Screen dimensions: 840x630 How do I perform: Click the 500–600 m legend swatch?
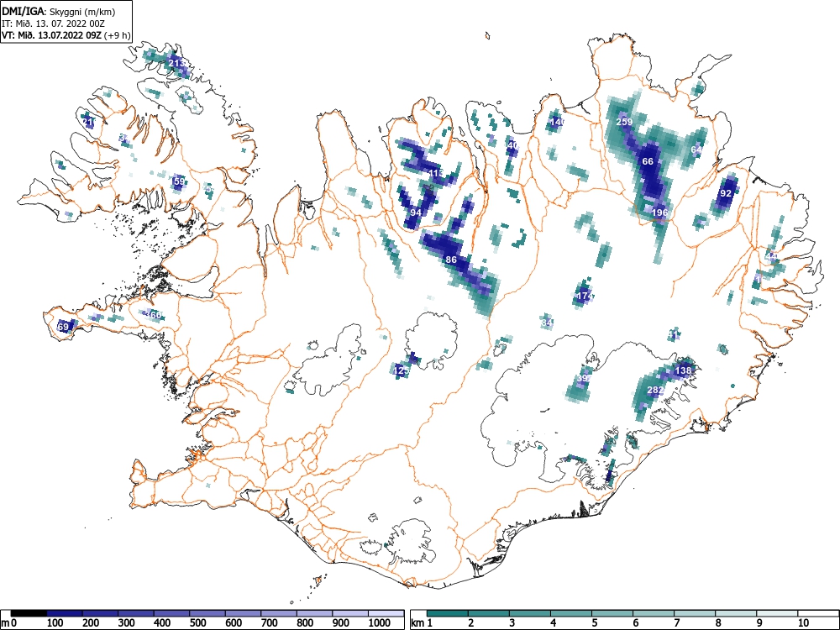pyautogui.click(x=207, y=613)
